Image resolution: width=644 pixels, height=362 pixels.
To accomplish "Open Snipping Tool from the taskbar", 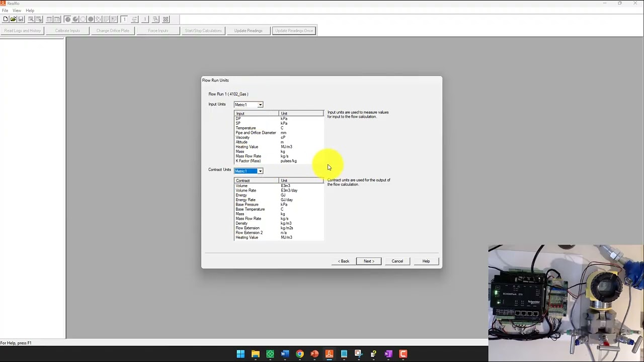I will click(358, 354).
